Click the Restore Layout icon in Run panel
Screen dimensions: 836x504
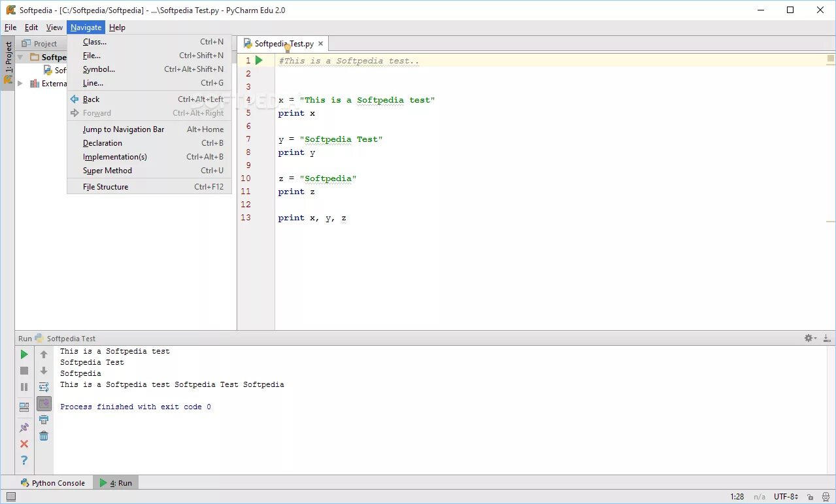[24, 407]
